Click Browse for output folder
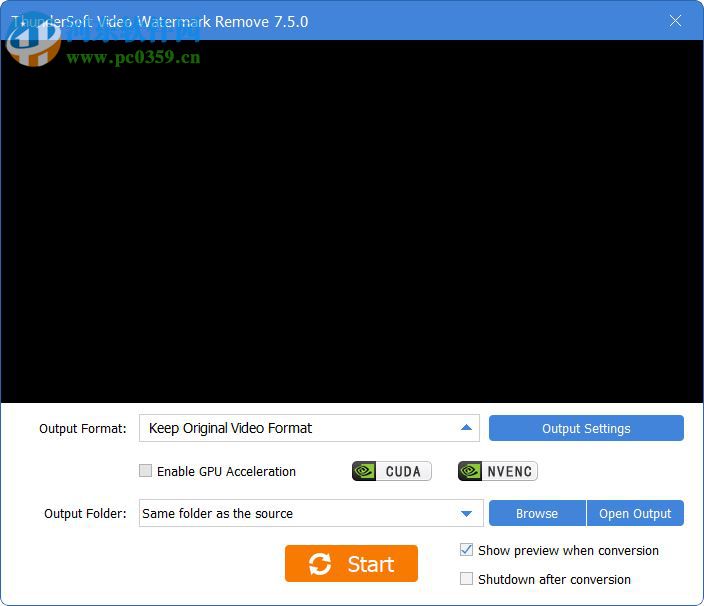 coord(537,513)
